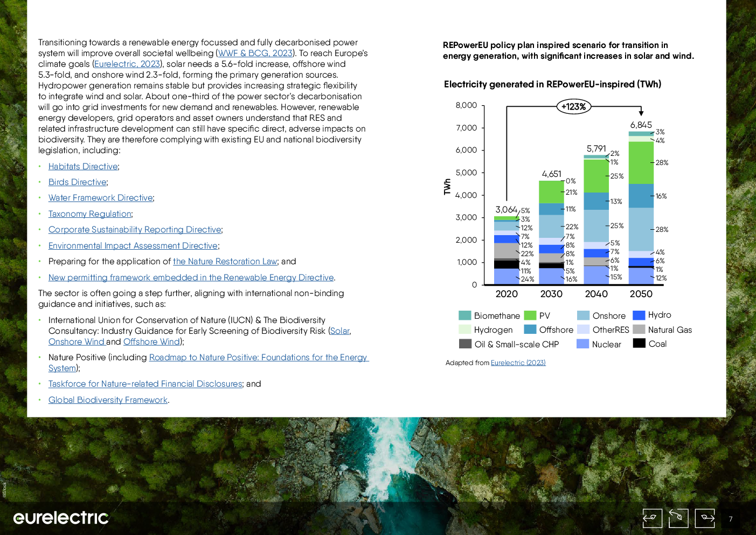Click the 2050 bar in the chart
This screenshot has height=535, width=756.
point(641,208)
